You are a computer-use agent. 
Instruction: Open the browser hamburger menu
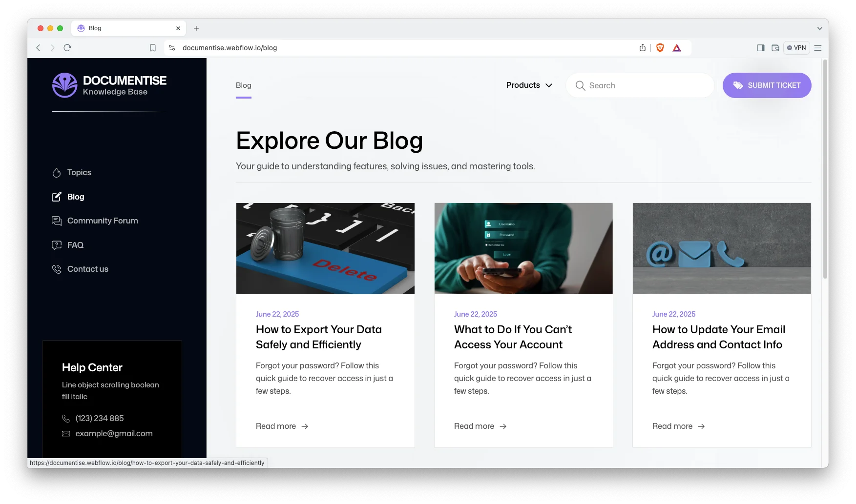pyautogui.click(x=818, y=48)
